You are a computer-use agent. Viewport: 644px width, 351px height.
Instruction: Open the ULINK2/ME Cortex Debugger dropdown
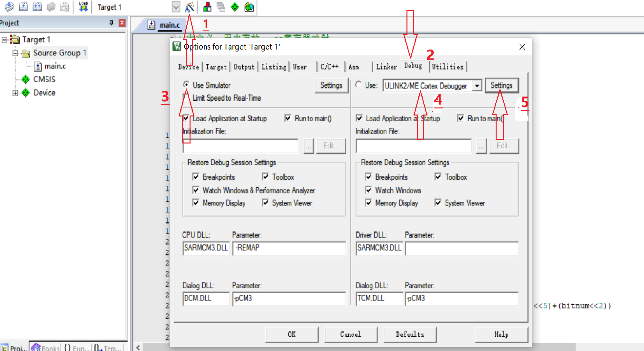pyautogui.click(x=477, y=86)
